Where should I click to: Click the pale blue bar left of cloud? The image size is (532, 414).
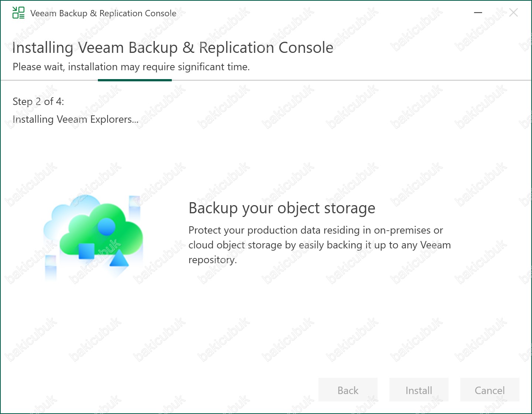click(51, 267)
